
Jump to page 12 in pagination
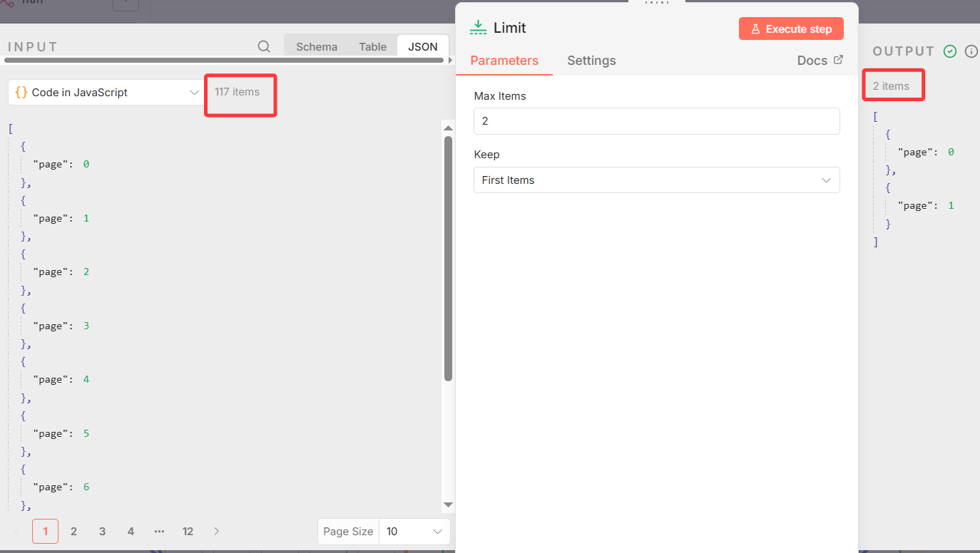[188, 532]
